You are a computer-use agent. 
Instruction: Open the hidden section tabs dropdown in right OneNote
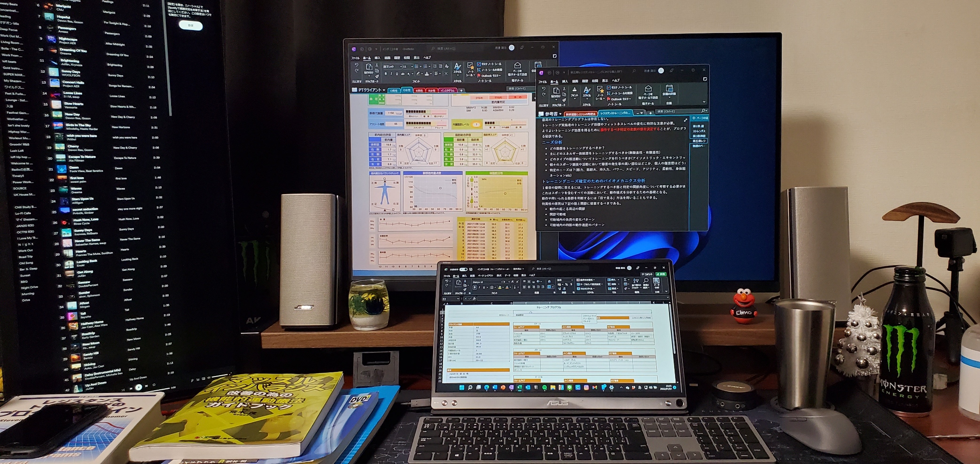(x=639, y=113)
